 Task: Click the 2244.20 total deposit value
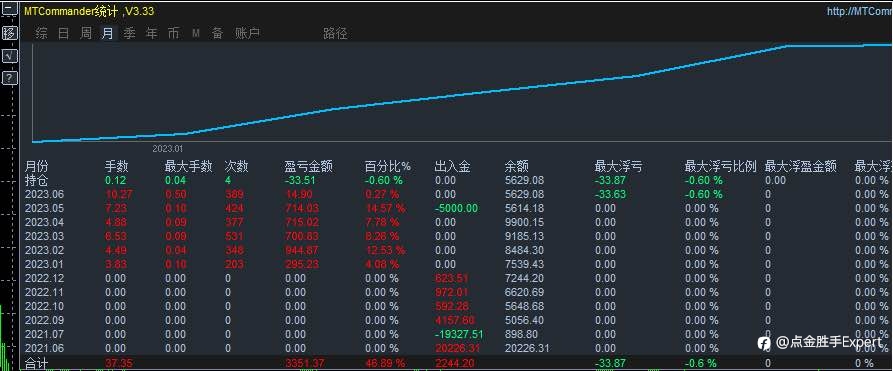click(454, 363)
